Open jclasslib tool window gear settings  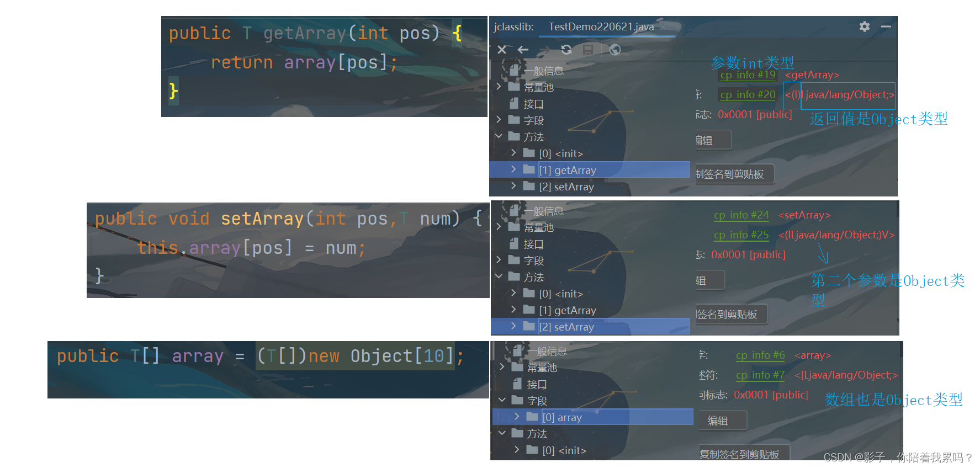tap(865, 26)
